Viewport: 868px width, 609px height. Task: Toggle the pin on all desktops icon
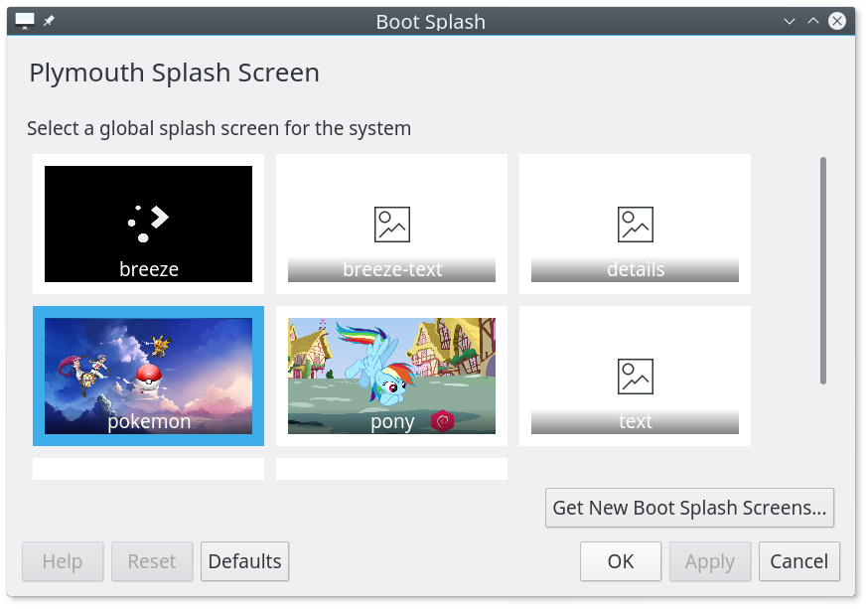click(50, 21)
